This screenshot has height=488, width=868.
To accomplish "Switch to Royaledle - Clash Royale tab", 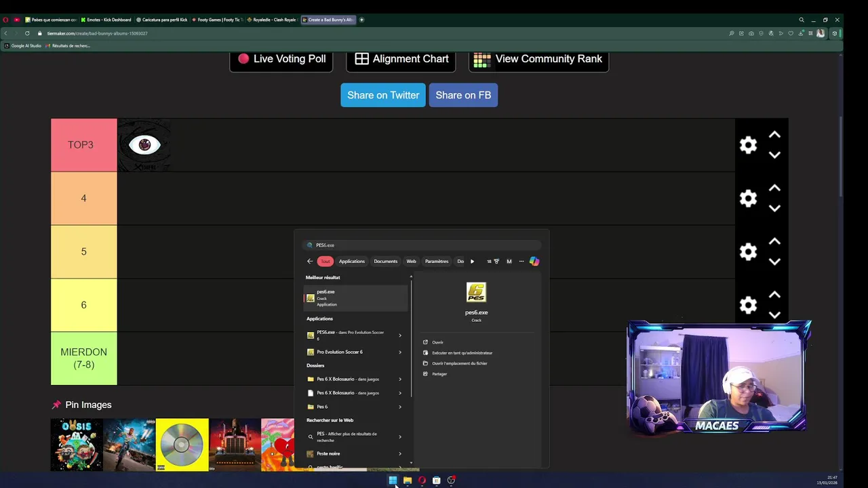I will 272,20.
